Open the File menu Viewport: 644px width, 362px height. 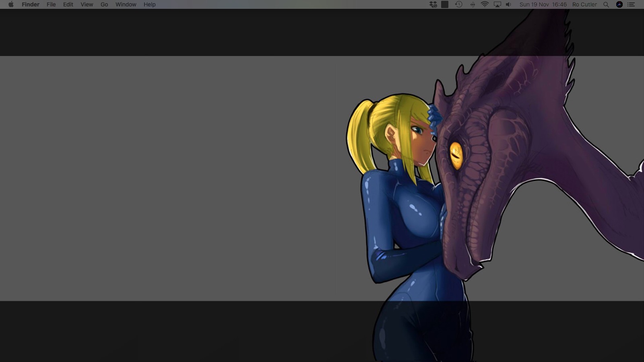click(51, 4)
